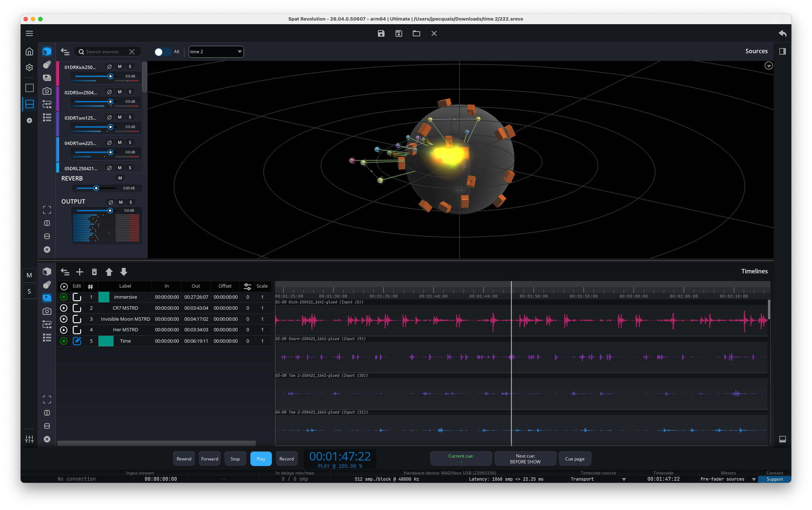Mute the 01DRKick source
The width and height of the screenshot is (812, 510).
(120, 67)
